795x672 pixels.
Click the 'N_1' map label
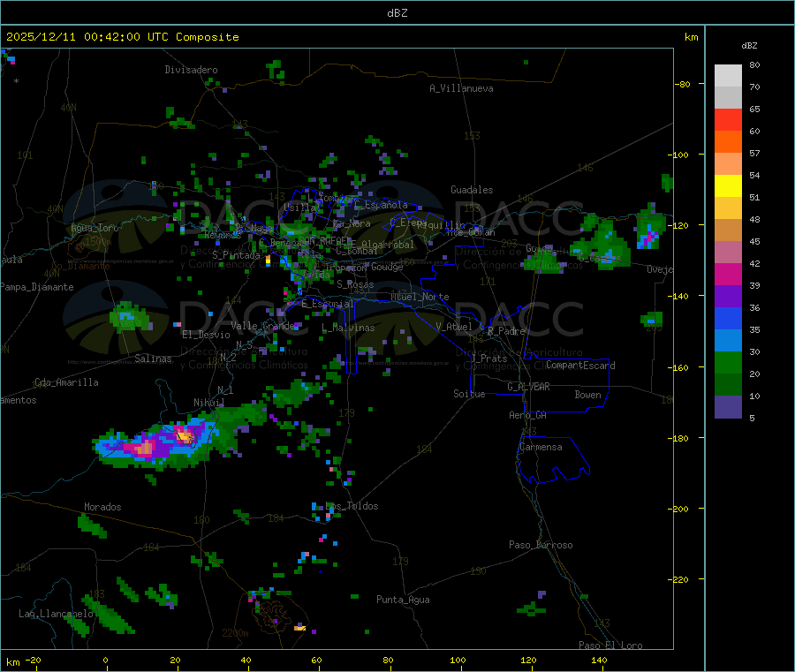coord(225,389)
